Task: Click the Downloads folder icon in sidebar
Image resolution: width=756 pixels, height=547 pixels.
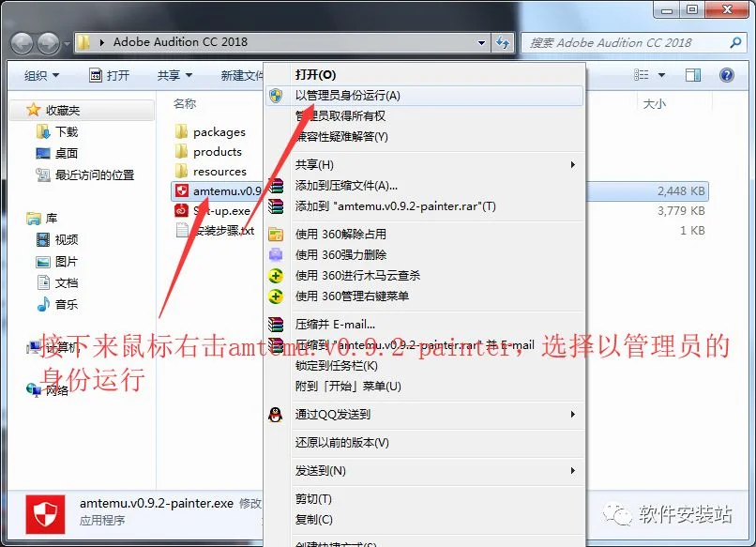Action: pyautogui.click(x=43, y=131)
